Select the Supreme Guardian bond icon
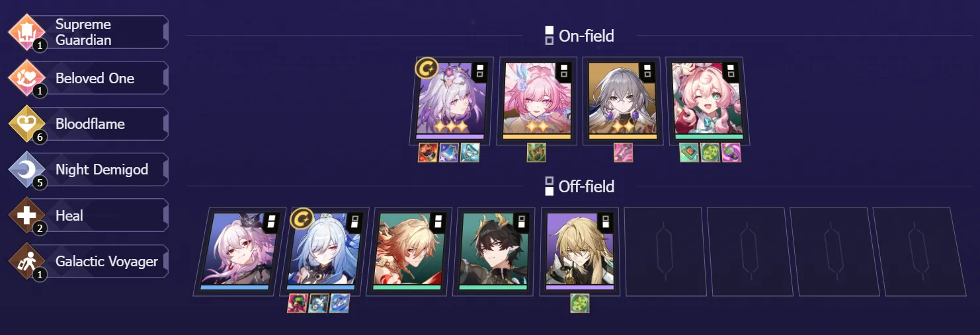 point(27,32)
